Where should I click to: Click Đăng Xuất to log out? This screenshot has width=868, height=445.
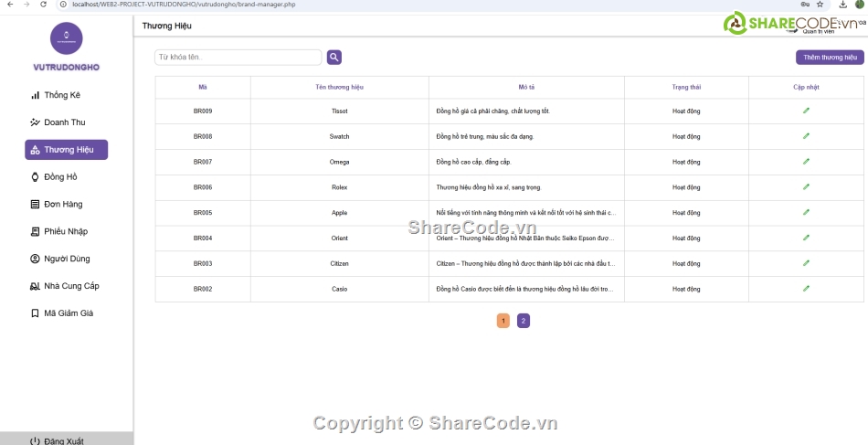63,440
